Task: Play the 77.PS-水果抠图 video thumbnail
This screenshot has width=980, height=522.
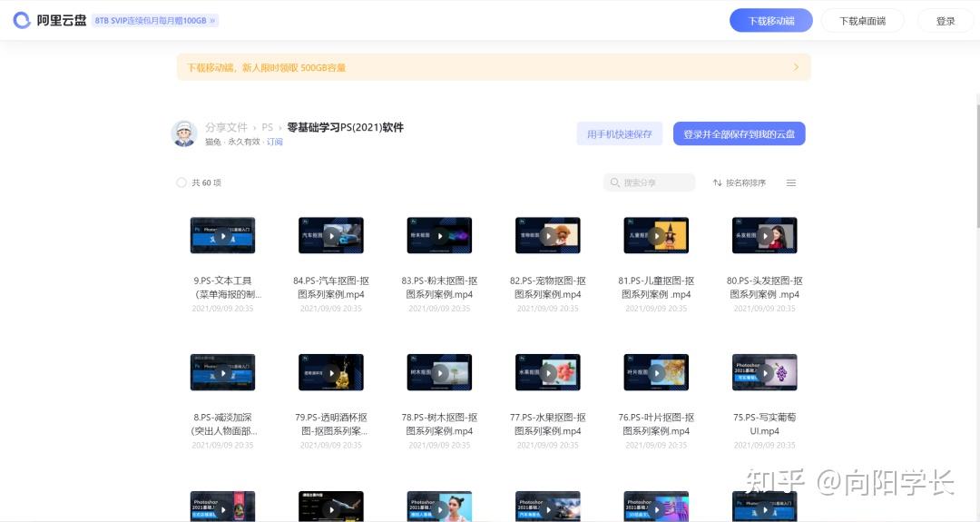Action: [x=548, y=372]
